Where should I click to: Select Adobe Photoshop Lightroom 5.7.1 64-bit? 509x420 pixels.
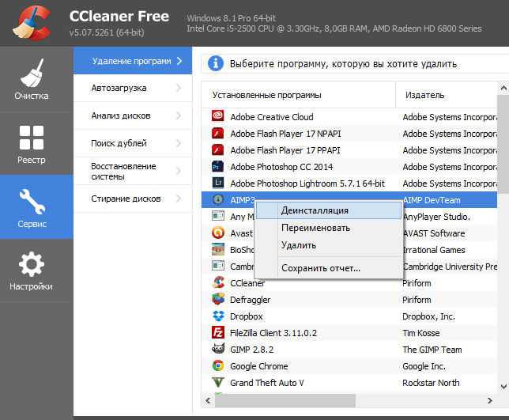(x=307, y=184)
